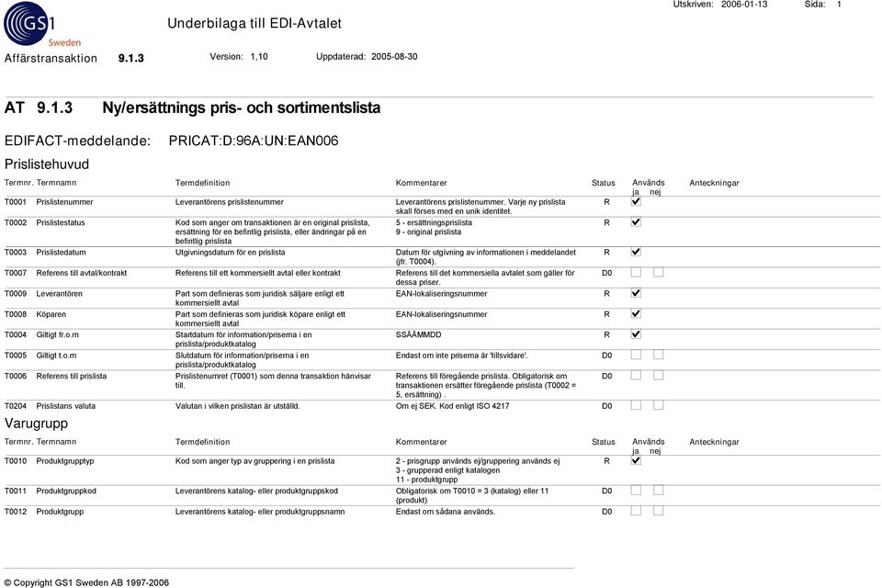Click the 'Kommentarer' header in Varugrupp table
The image size is (882, 588).
click(422, 442)
